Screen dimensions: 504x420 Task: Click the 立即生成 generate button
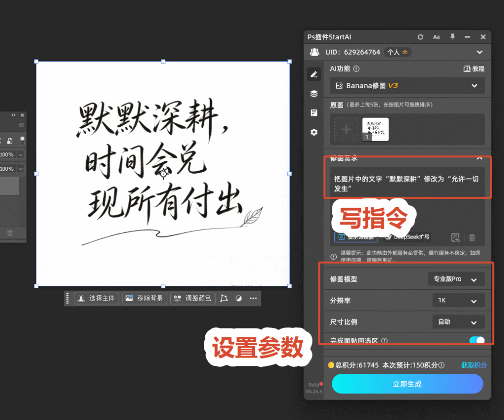click(x=407, y=384)
